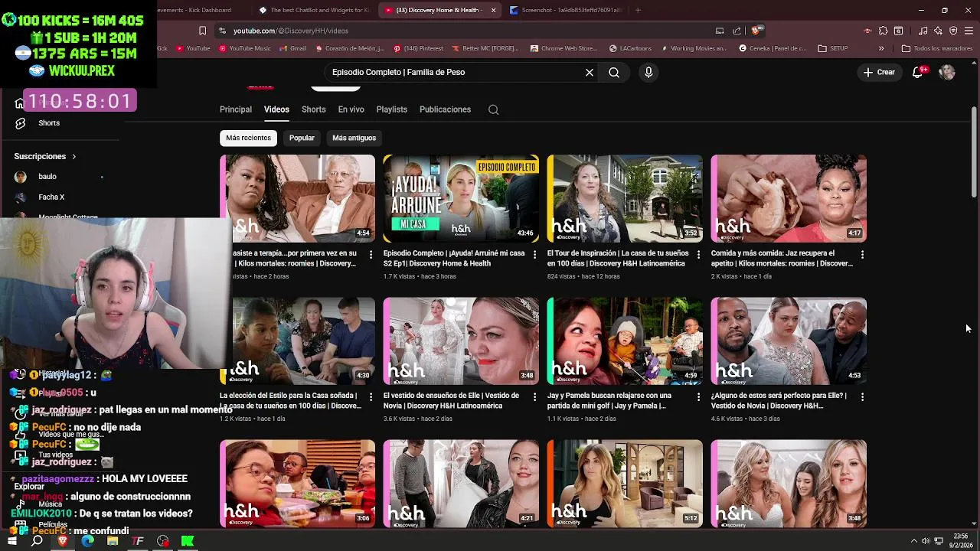The image size is (980, 551).
Task: Click the share icon in address bar
Action: pyautogui.click(x=737, y=31)
